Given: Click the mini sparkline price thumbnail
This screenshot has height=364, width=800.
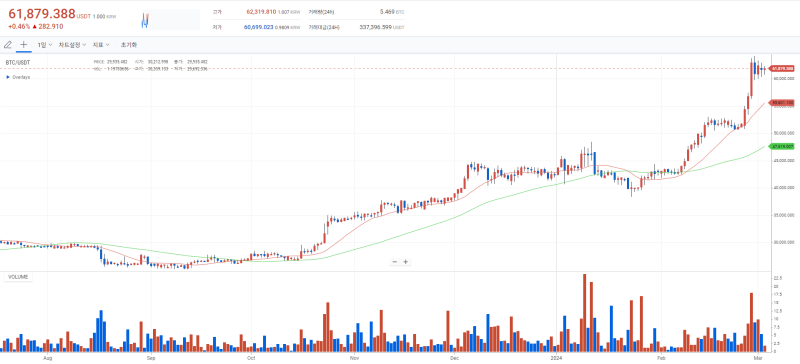Looking at the screenshot, I should point(170,20).
